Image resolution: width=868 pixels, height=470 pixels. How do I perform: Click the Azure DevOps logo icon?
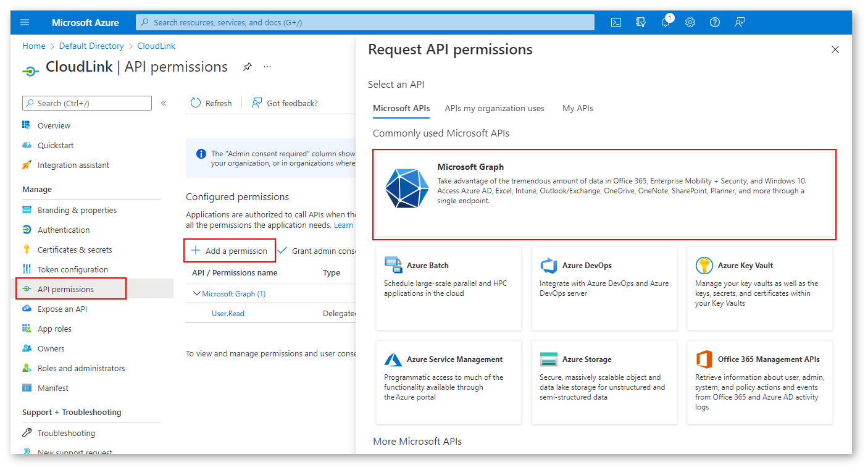549,266
